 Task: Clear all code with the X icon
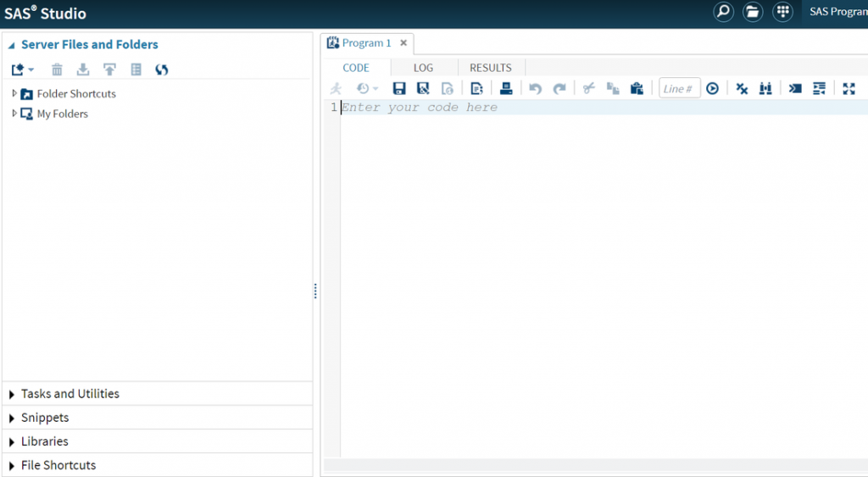(742, 89)
